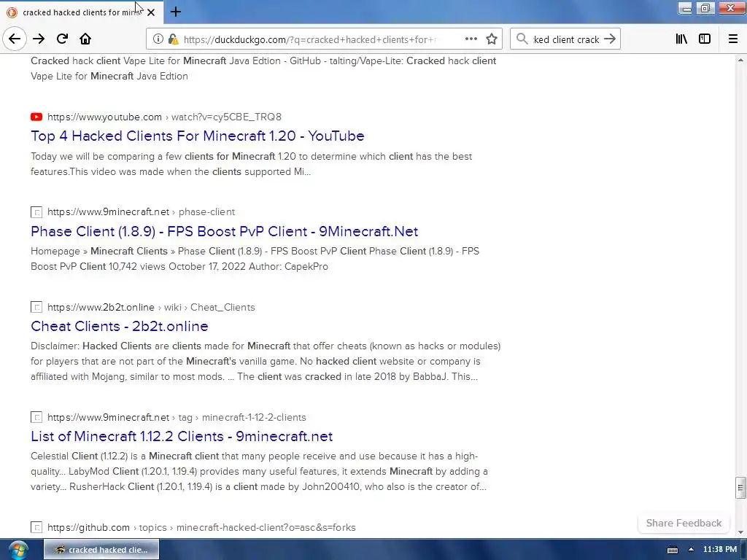Open the browser home page

tap(85, 39)
